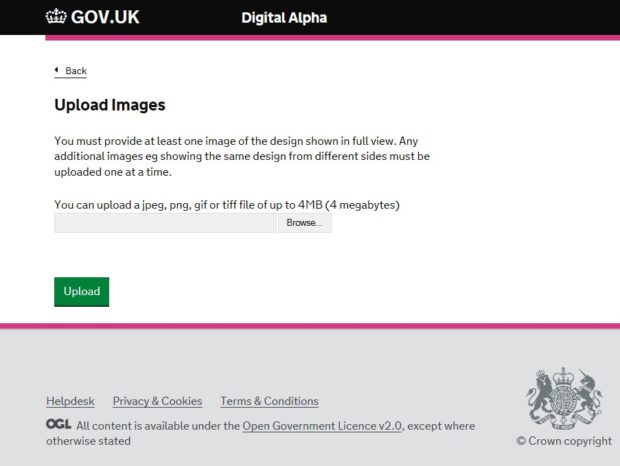Image resolution: width=620 pixels, height=466 pixels.
Task: Click the Royal coat of arms image
Action: pyautogui.click(x=564, y=398)
